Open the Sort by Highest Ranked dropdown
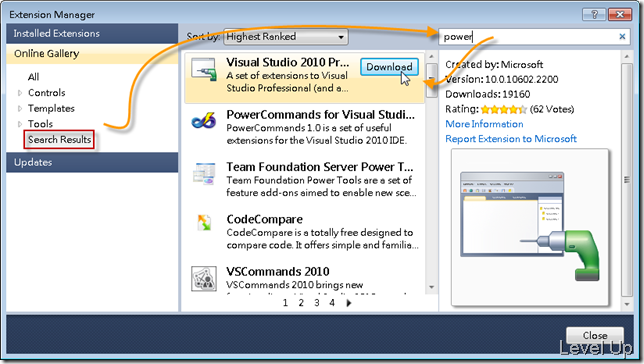Image resolution: width=644 pixels, height=364 pixels. coord(286,37)
